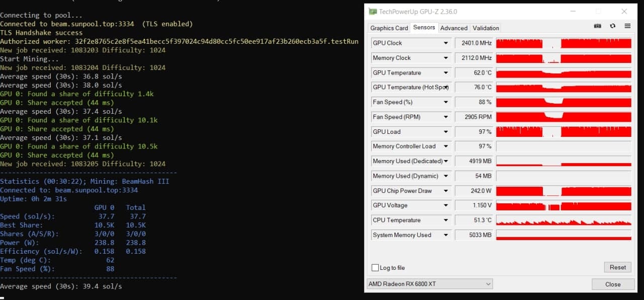Switch to the Graphics Card tab
This screenshot has width=644, height=300.
click(389, 28)
